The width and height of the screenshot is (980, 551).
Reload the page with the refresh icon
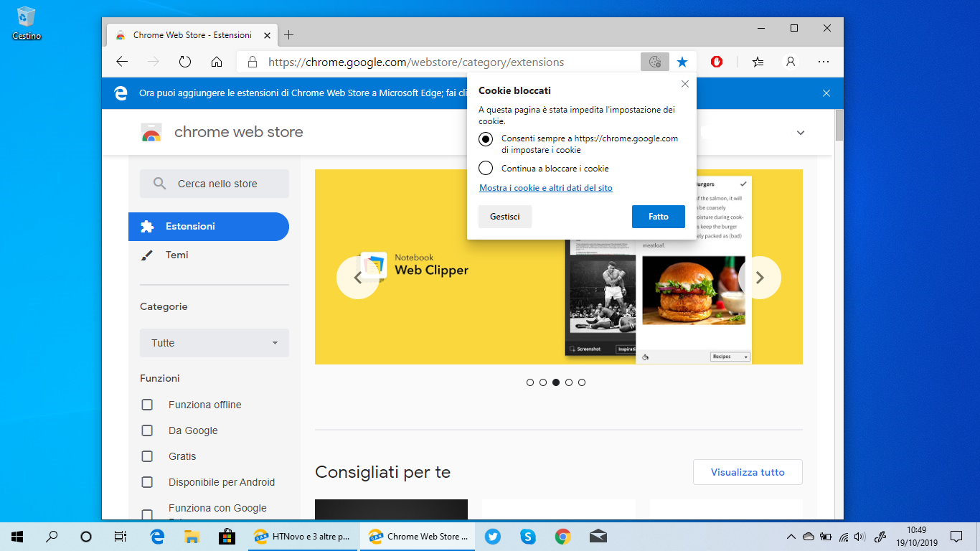pyautogui.click(x=185, y=62)
